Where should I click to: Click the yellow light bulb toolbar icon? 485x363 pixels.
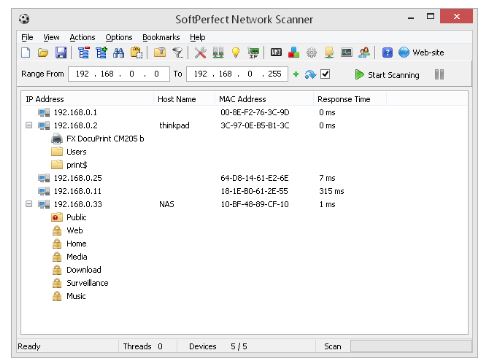pyautogui.click(x=236, y=53)
